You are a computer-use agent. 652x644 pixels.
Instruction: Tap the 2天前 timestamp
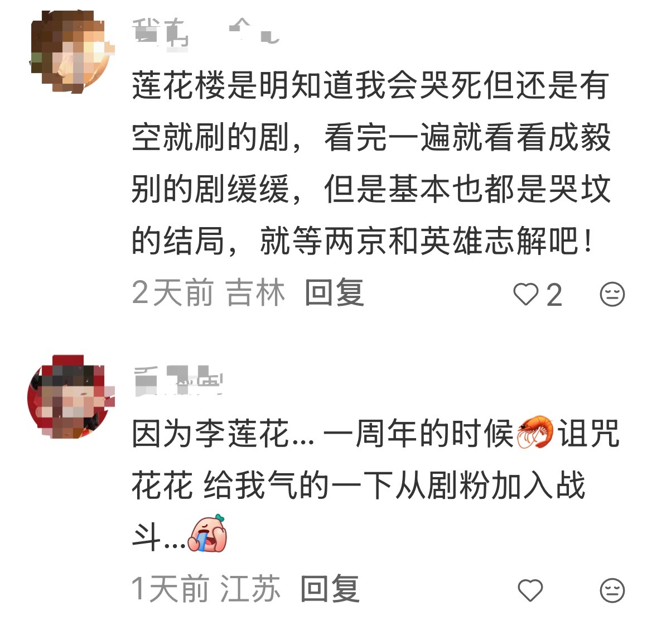click(173, 293)
